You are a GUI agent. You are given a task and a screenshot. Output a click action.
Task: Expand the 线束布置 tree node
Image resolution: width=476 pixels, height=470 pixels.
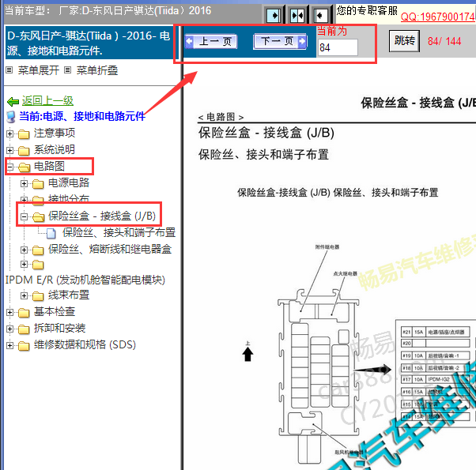tap(24, 295)
